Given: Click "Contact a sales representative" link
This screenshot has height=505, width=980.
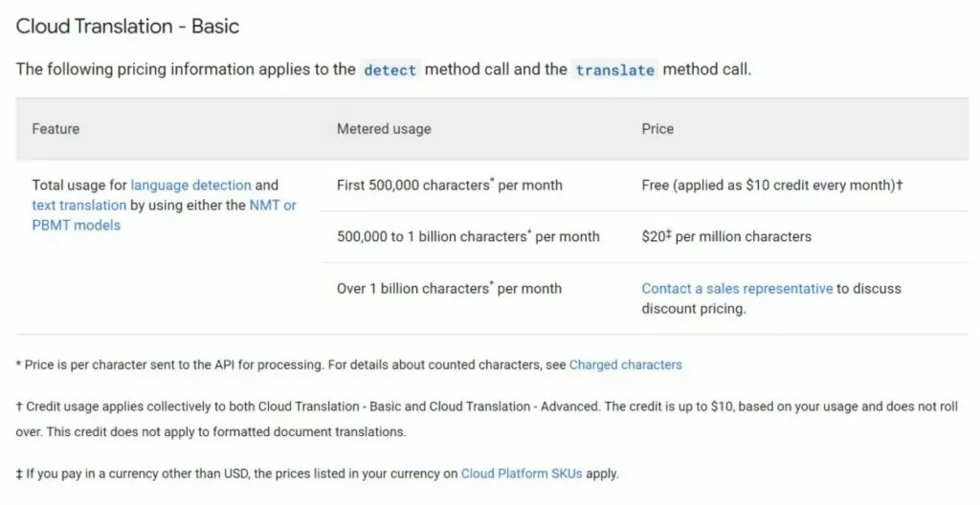Looking at the screenshot, I should 737,288.
